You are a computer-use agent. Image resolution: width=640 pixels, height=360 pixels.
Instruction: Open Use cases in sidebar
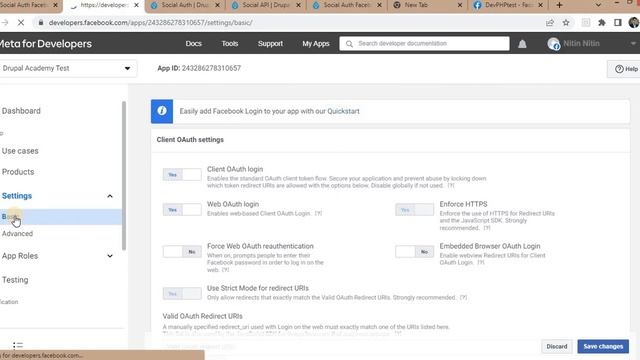(x=20, y=151)
